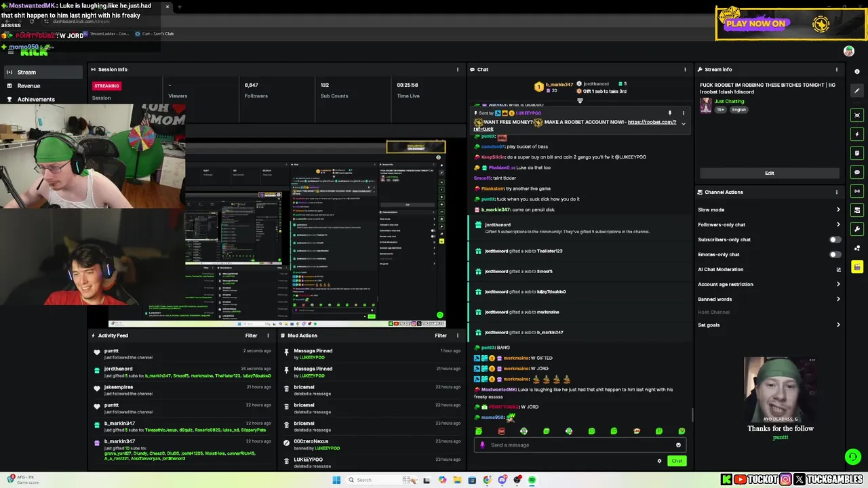Open Stream info panel three-dot menu

coord(837,69)
